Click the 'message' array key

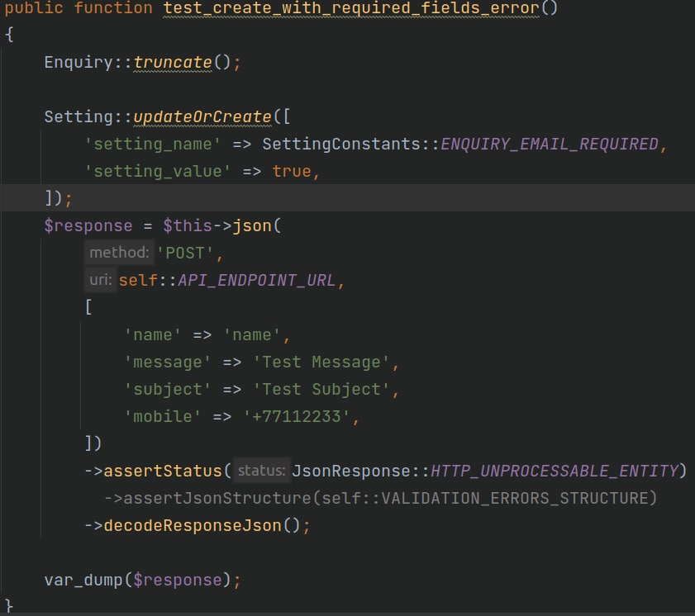(x=168, y=362)
